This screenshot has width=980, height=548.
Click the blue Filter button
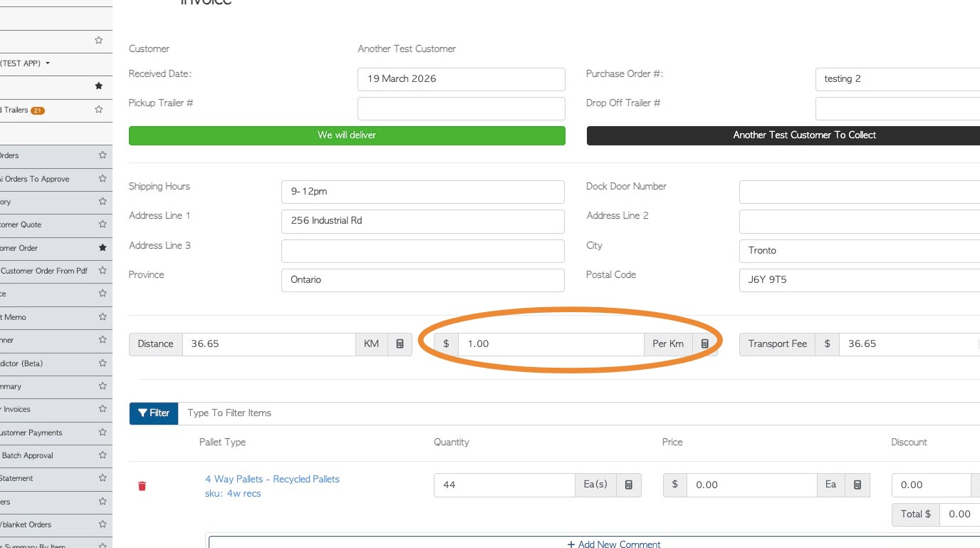click(x=154, y=413)
